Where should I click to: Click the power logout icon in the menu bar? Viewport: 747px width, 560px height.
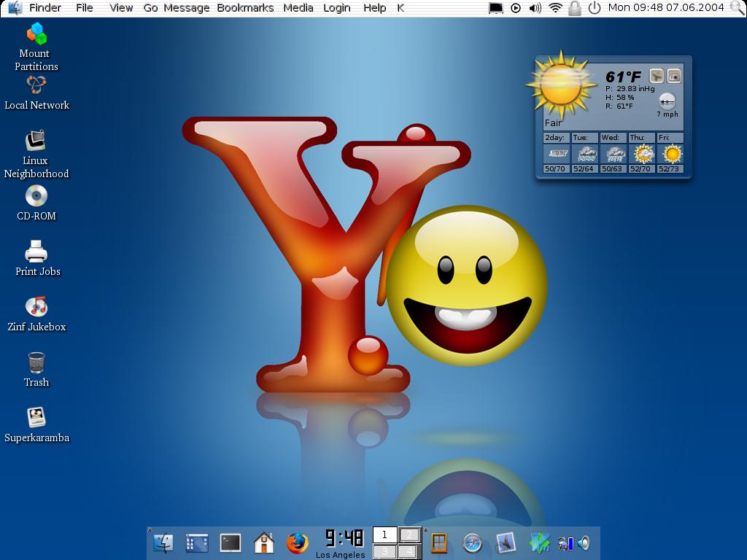594,8
